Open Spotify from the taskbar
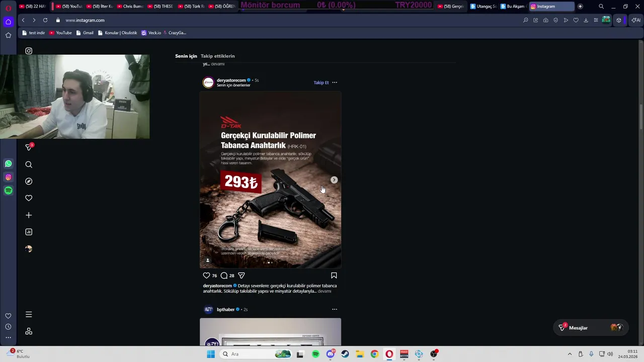644x362 pixels. 315,354
